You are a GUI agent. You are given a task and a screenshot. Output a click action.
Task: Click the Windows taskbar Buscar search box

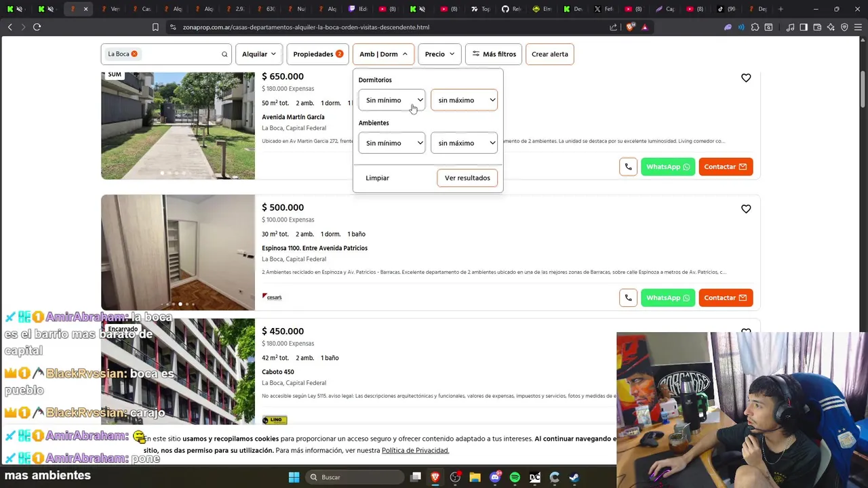tap(355, 477)
